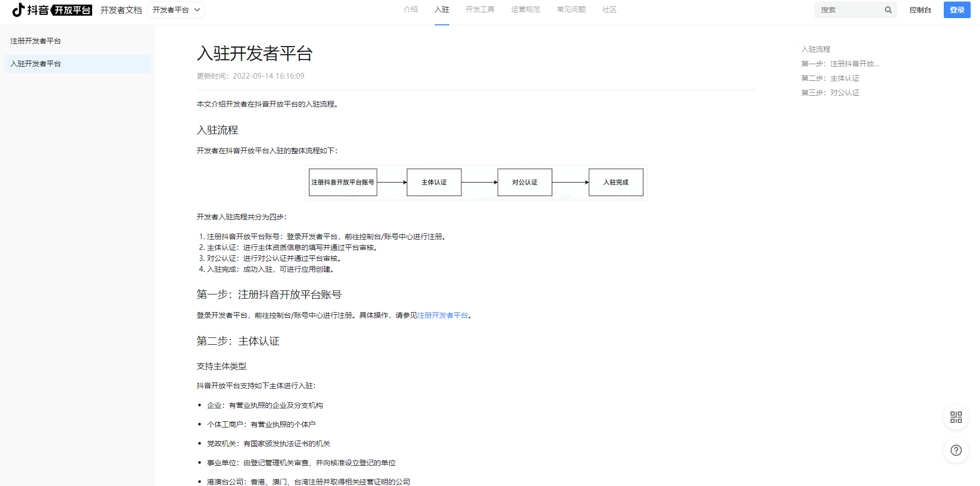Click the 入驻流程 flowchart image

coord(476,182)
